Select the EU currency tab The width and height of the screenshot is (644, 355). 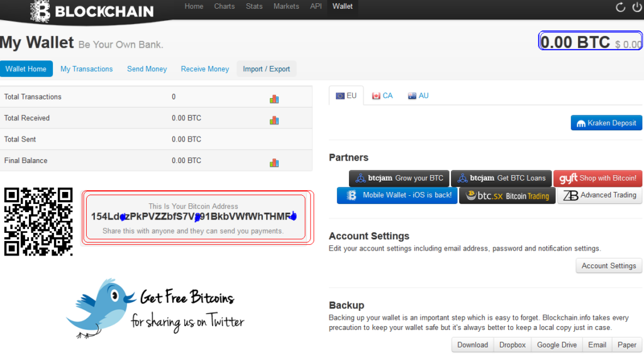[x=347, y=96]
